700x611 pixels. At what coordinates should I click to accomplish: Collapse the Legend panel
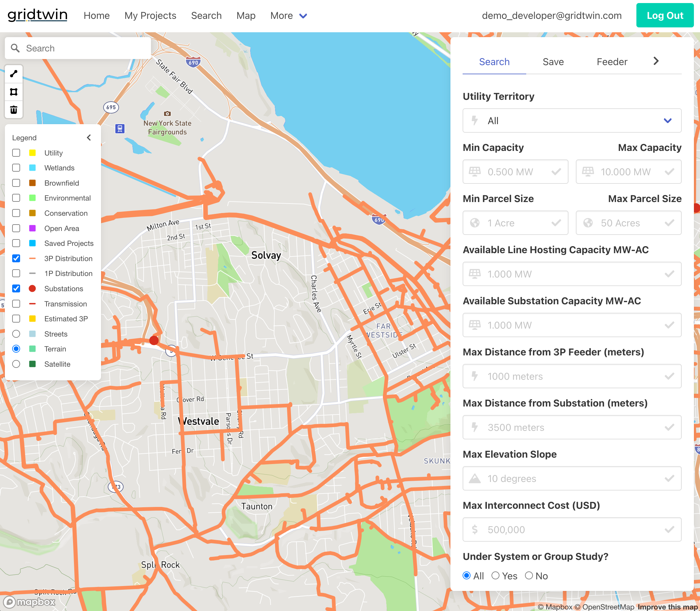[89, 138]
